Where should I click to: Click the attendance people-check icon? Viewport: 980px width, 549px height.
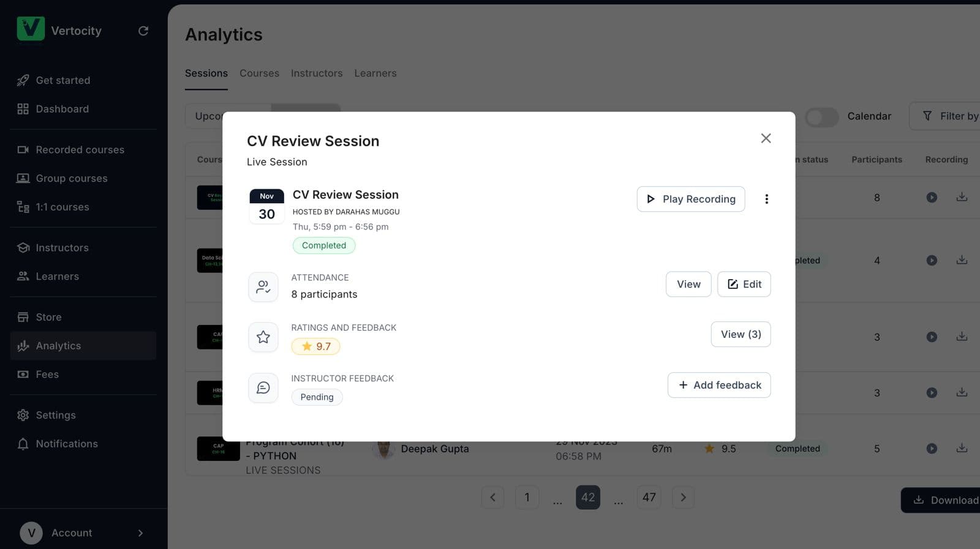(x=263, y=287)
